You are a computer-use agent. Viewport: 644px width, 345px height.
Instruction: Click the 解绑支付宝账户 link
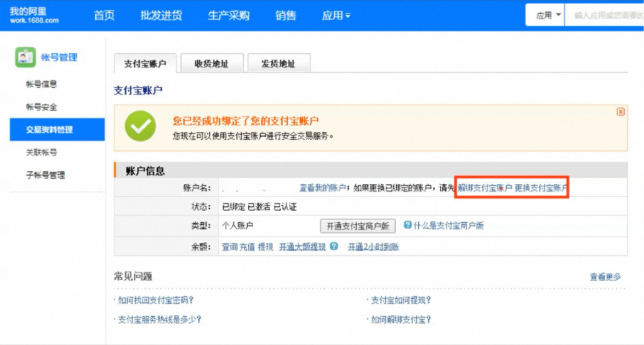click(x=485, y=188)
